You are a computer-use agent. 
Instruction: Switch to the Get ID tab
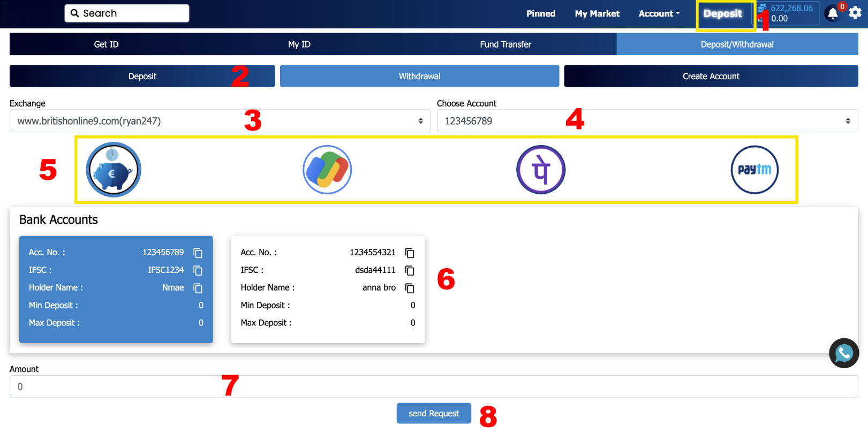[107, 44]
